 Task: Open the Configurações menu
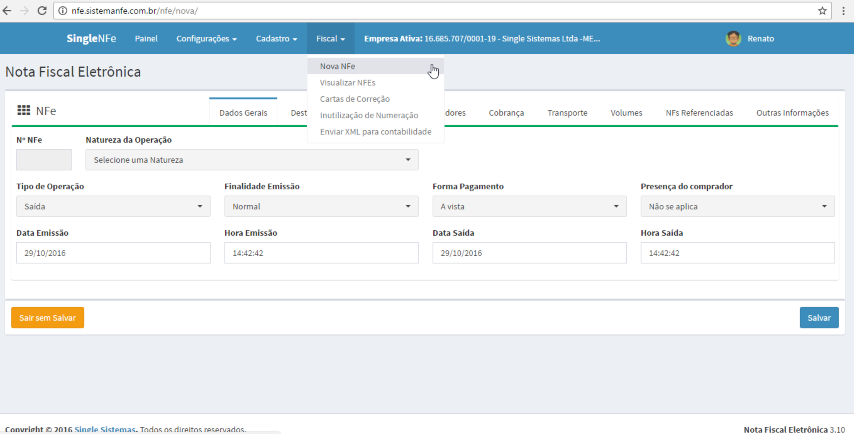pyautogui.click(x=206, y=39)
